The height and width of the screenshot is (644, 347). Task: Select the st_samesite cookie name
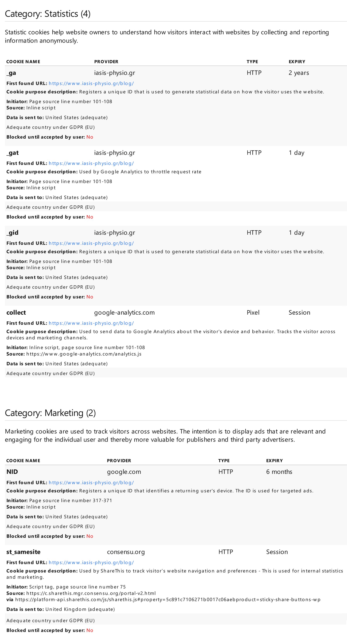click(x=23, y=552)
